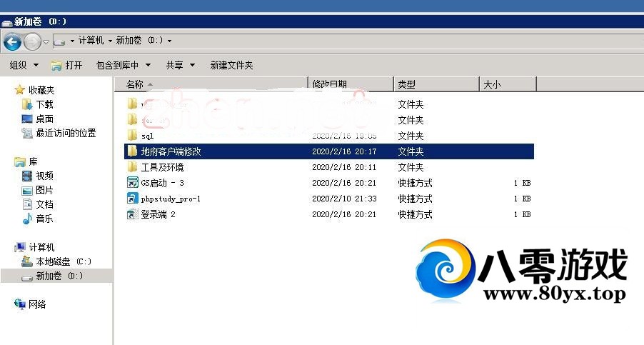Go back with the blue Back arrow

tap(12, 41)
